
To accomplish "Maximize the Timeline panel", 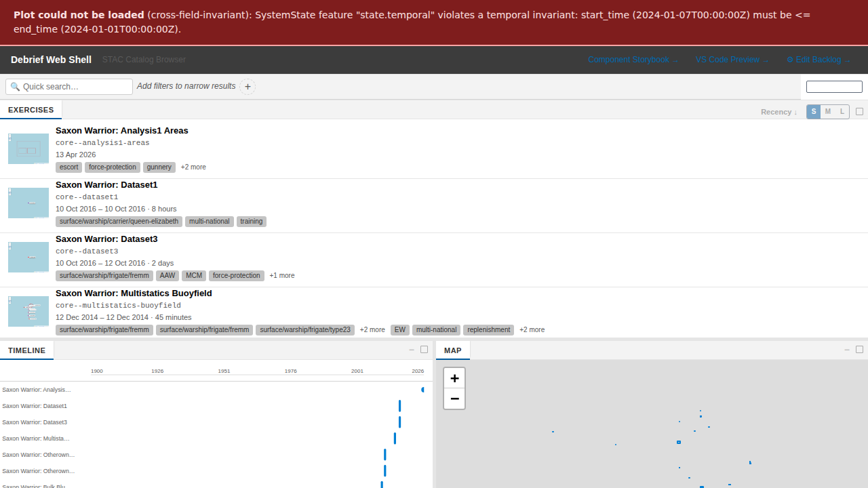I will [425, 350].
